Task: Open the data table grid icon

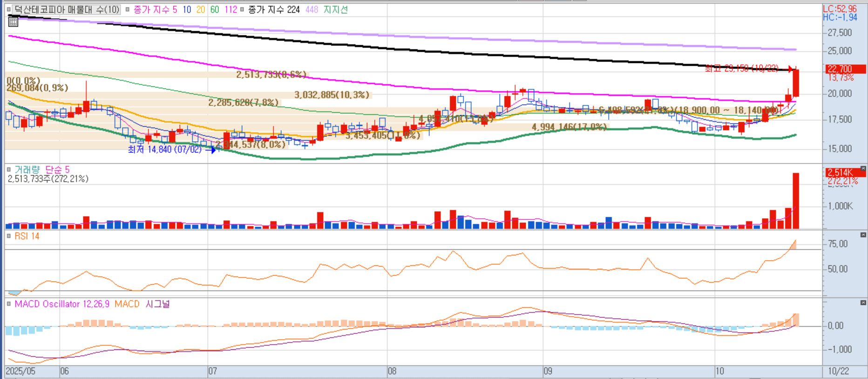Action: (13, 21)
